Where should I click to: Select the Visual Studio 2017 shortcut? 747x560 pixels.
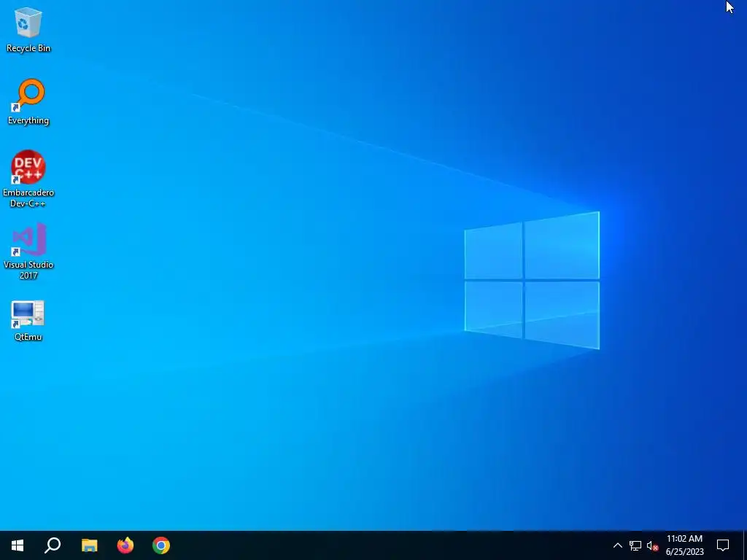pos(28,251)
